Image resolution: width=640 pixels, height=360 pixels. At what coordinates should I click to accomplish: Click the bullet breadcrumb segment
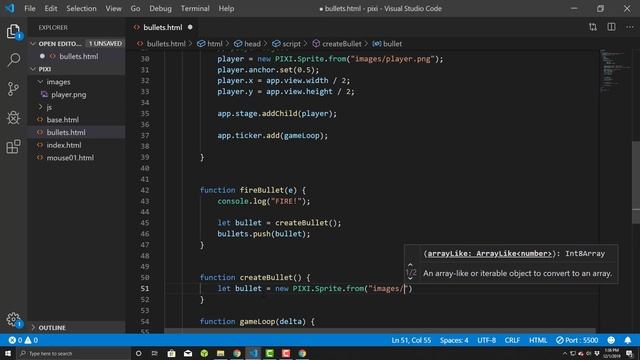(387, 44)
